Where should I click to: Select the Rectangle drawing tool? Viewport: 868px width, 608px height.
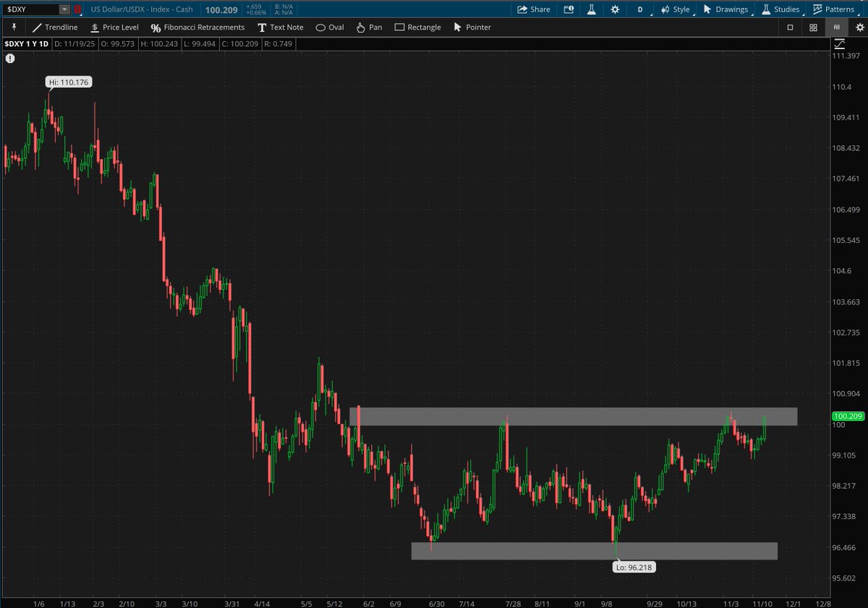(x=417, y=27)
